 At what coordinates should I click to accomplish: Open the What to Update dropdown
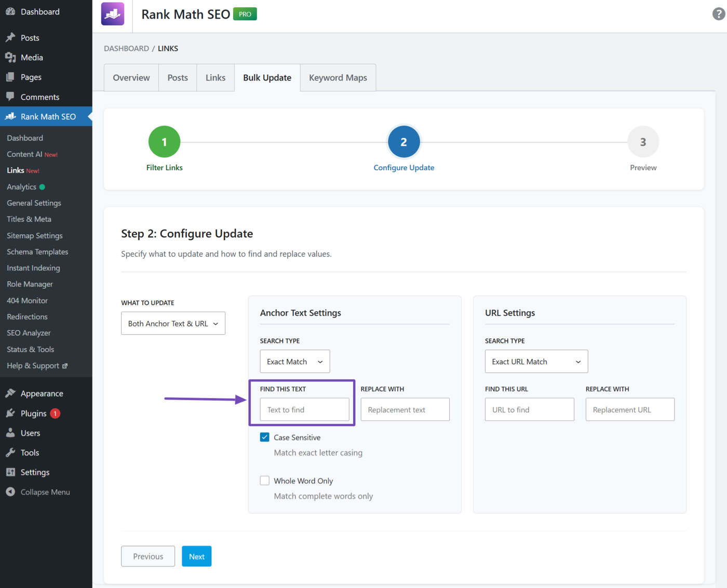point(173,323)
